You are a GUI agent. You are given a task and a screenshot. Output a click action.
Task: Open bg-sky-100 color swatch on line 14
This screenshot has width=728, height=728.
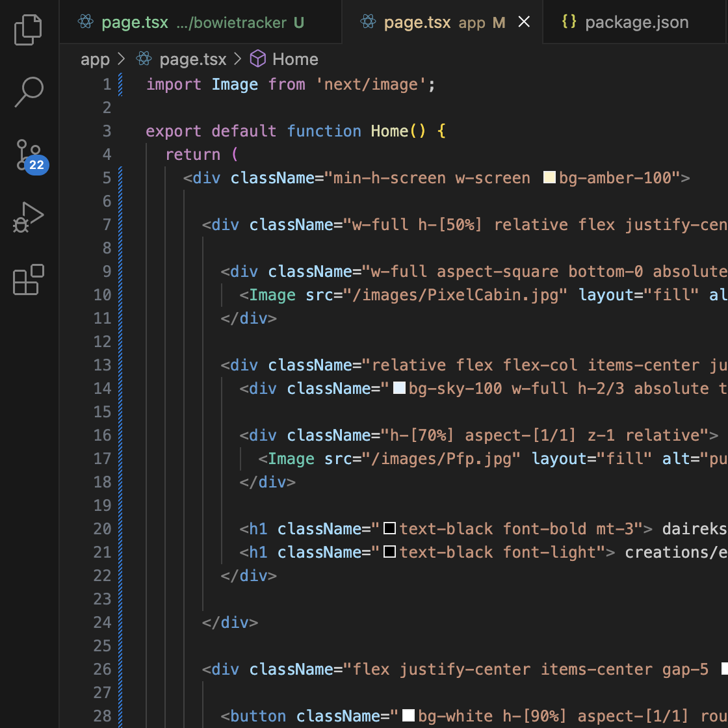[x=399, y=387]
